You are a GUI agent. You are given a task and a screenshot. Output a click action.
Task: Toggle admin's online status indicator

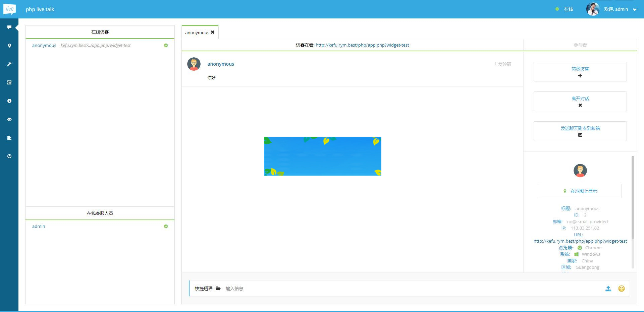[166, 227]
